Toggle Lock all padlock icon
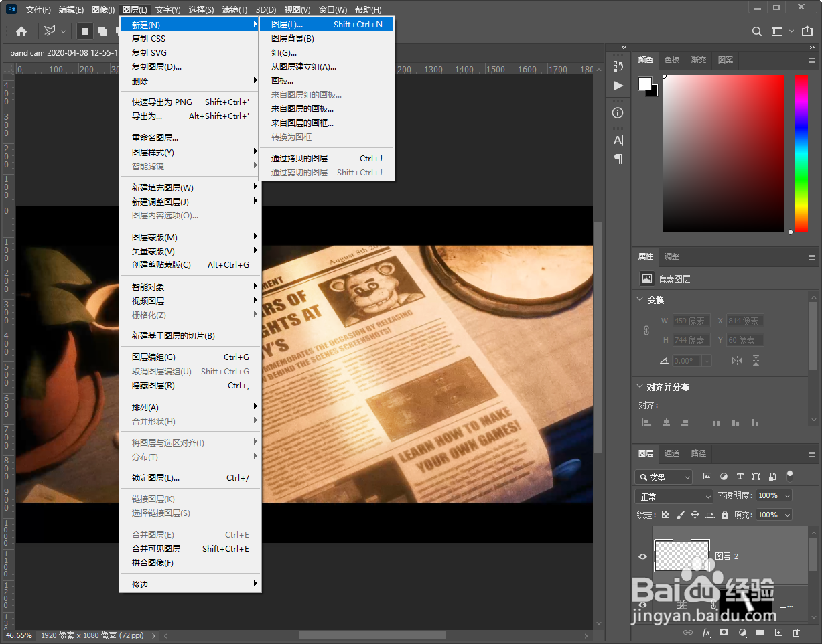Image resolution: width=822 pixels, height=644 pixels. coord(725,515)
